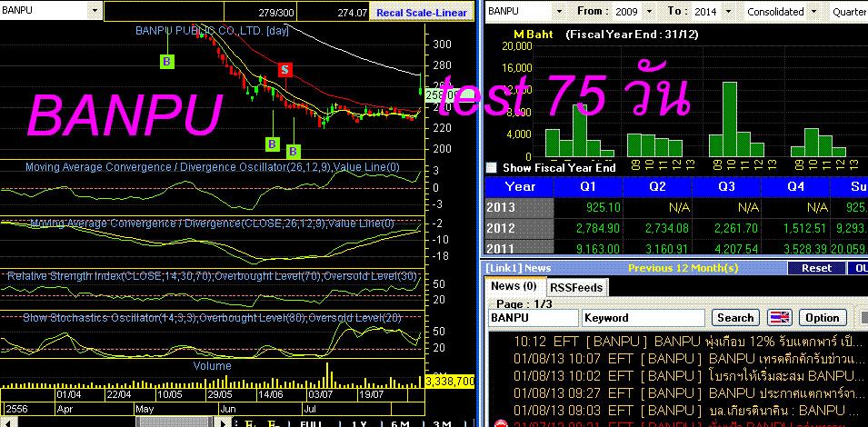Switch news language with the flag icon
This screenshot has width=868, height=427.
tap(780, 317)
